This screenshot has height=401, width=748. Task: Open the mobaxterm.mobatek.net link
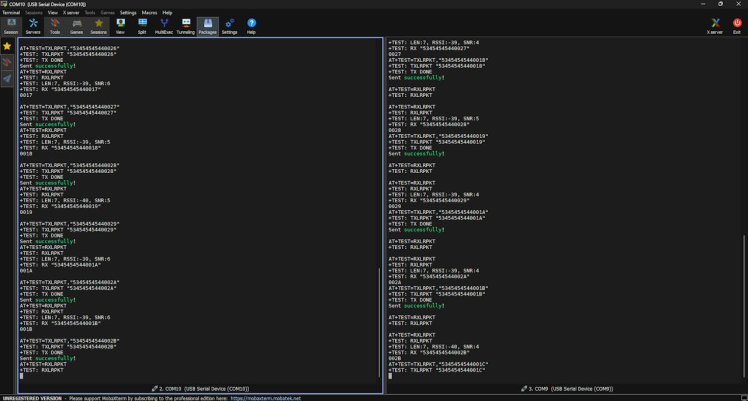pos(266,398)
